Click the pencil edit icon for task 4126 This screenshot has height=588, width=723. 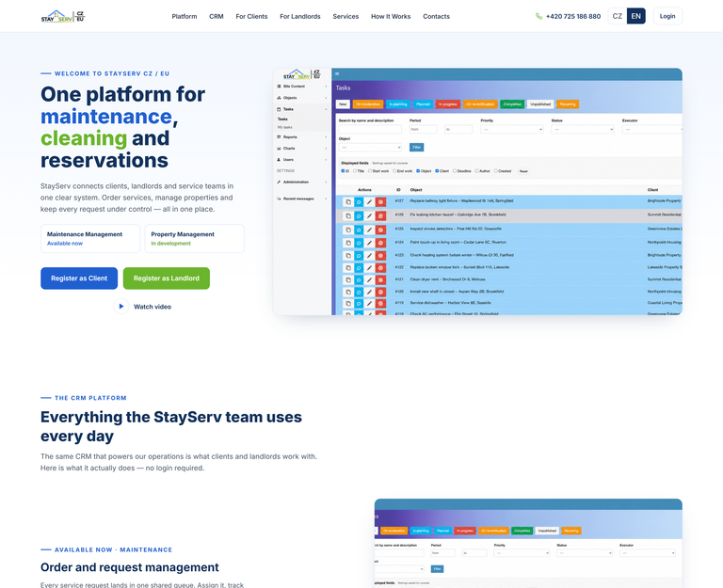pyautogui.click(x=369, y=215)
